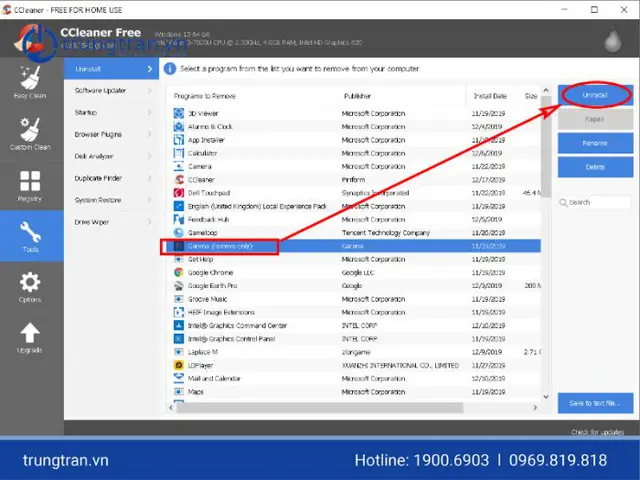Click the horizontal scrollbar under program list
The width and height of the screenshot is (640, 480).
click(320, 407)
